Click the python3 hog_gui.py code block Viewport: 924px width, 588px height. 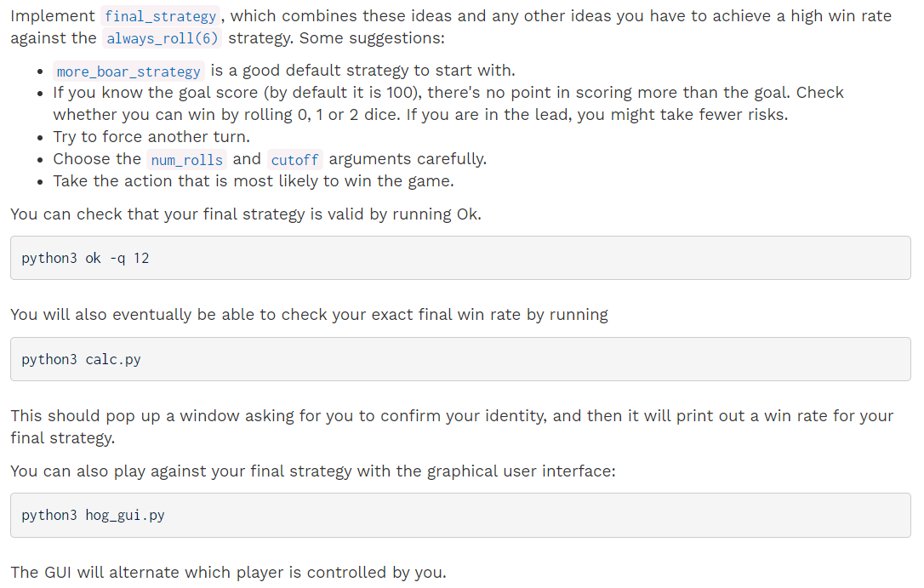[x=460, y=515]
